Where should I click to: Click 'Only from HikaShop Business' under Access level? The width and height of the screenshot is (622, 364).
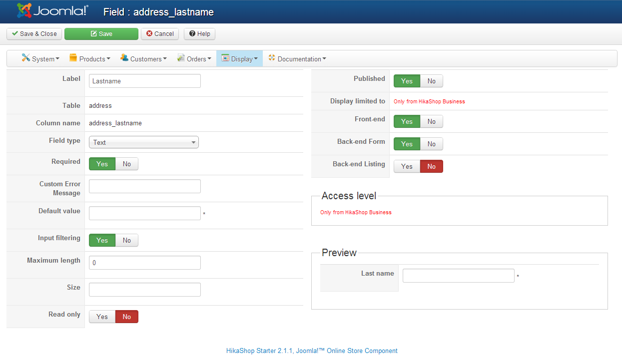pyautogui.click(x=356, y=212)
